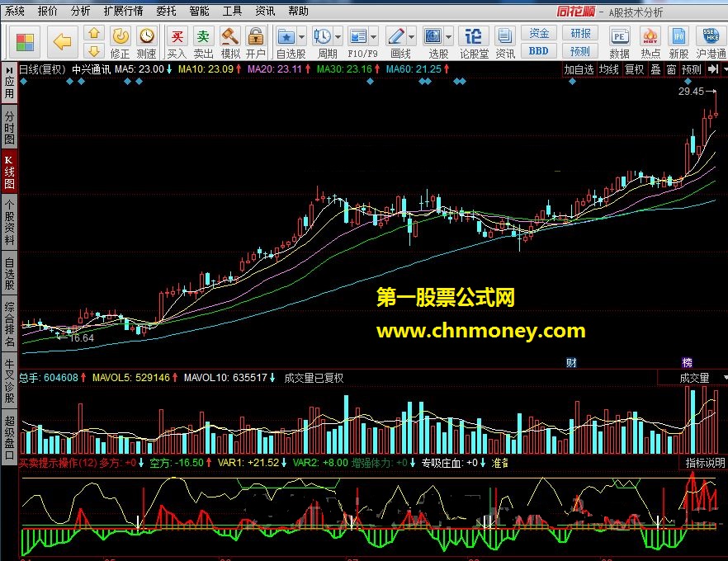The image size is (728, 561).
Task: Open the 论股堂 forum icon
Action: (474, 42)
